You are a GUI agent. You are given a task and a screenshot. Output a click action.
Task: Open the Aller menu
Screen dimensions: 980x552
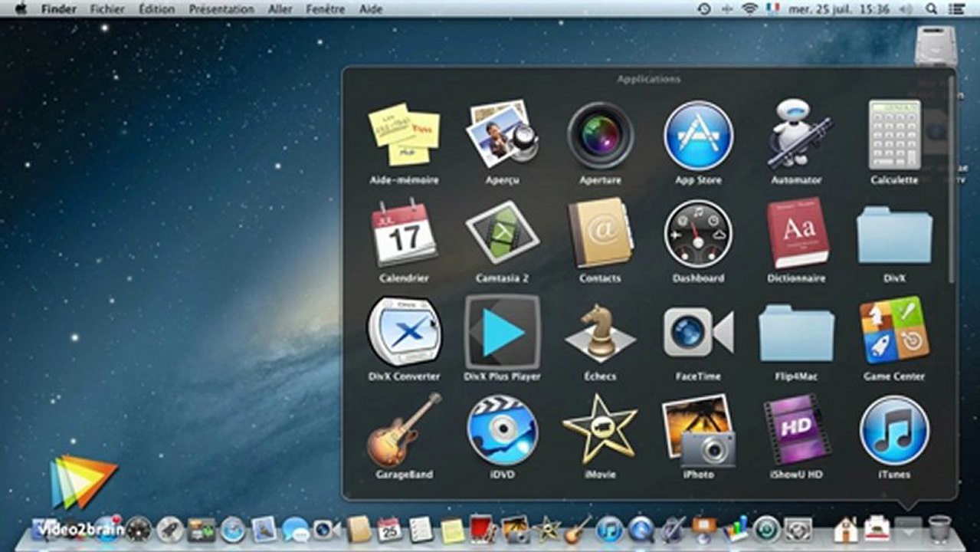pos(280,9)
